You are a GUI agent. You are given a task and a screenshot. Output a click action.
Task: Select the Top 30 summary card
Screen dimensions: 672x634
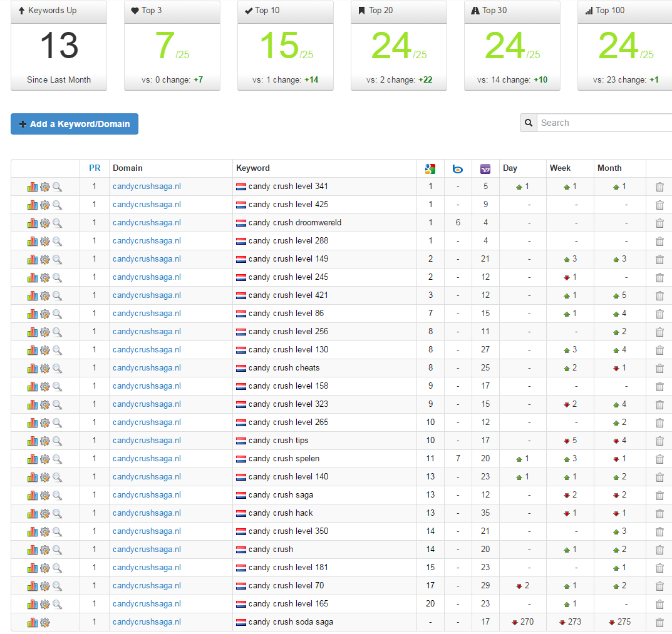click(512, 46)
